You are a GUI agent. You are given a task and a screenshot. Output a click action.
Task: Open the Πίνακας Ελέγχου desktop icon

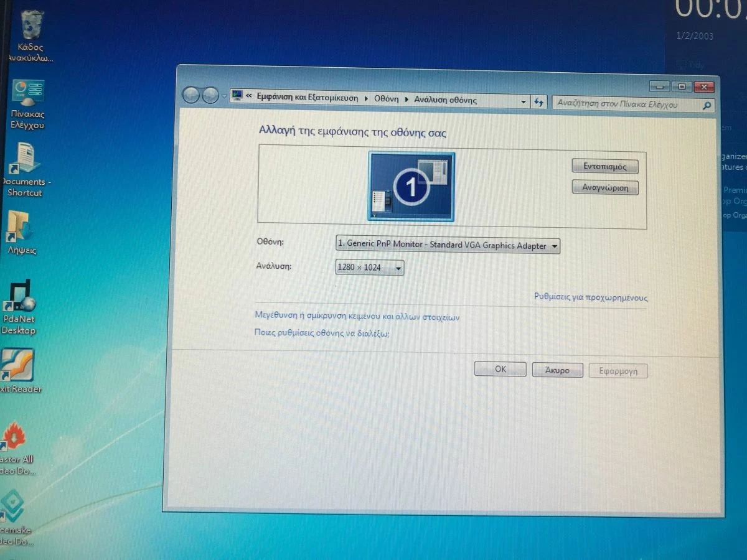(28, 93)
